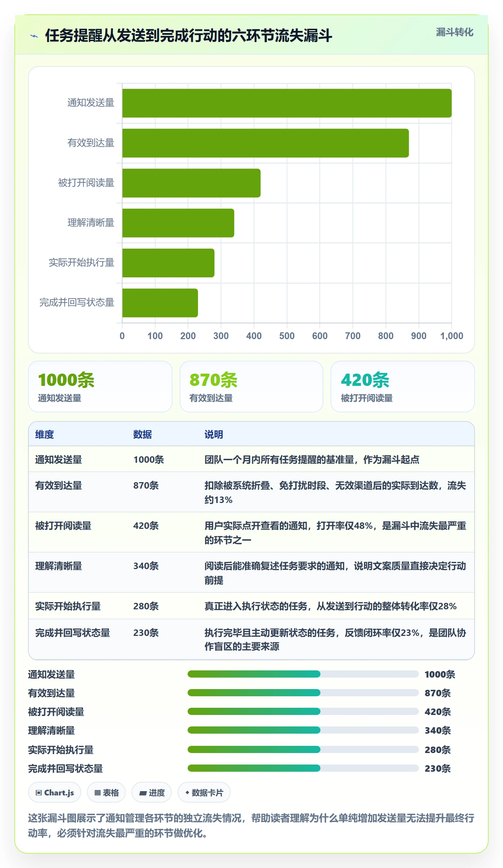The width and height of the screenshot is (503, 868).
Task: Click the chart title 任务提醒从发送到完成行动
Action: pyautogui.click(x=188, y=36)
